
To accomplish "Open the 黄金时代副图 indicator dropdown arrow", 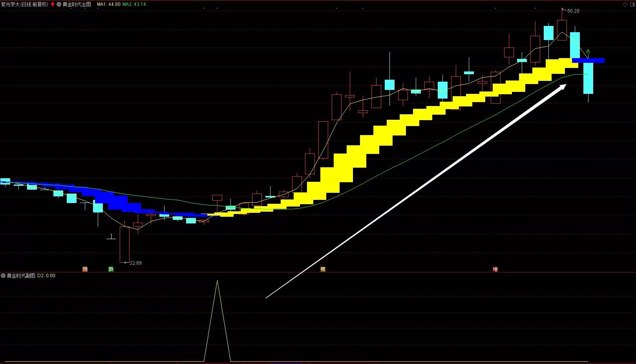I will tap(3, 276).
